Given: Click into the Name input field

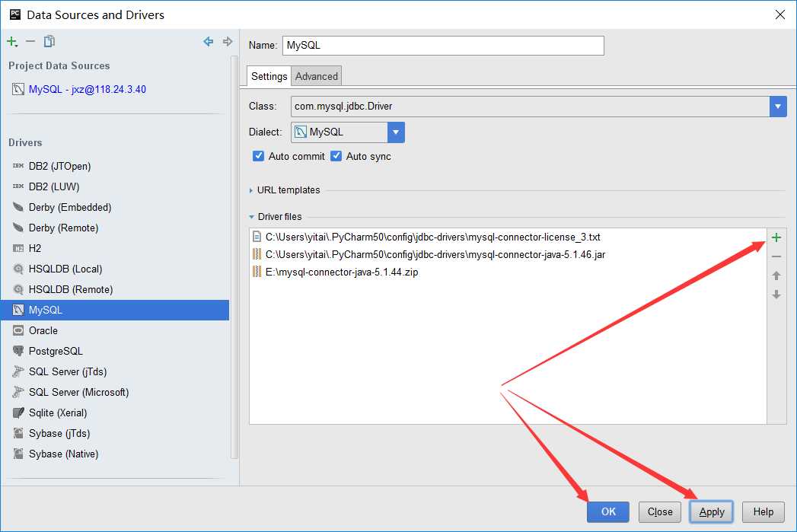Looking at the screenshot, I should tap(443, 45).
